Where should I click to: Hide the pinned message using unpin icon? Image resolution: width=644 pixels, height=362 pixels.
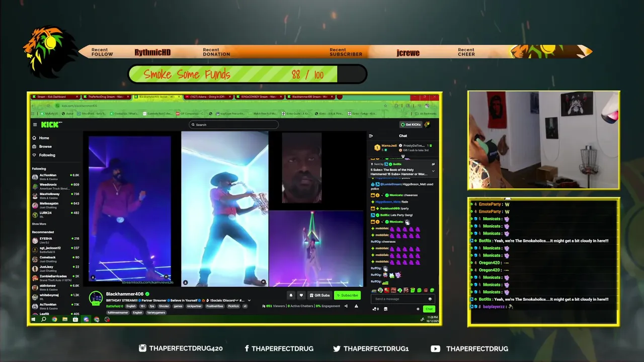click(x=433, y=164)
